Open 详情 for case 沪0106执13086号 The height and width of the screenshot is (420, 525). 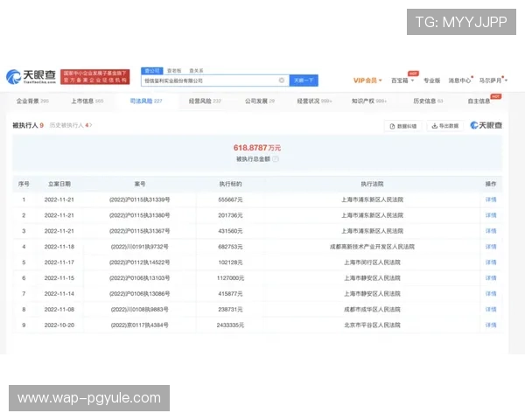[x=491, y=294]
